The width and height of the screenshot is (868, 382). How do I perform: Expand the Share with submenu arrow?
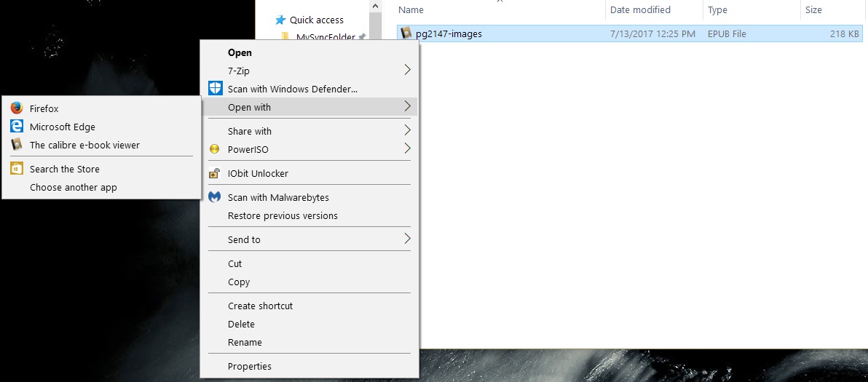[x=407, y=131]
